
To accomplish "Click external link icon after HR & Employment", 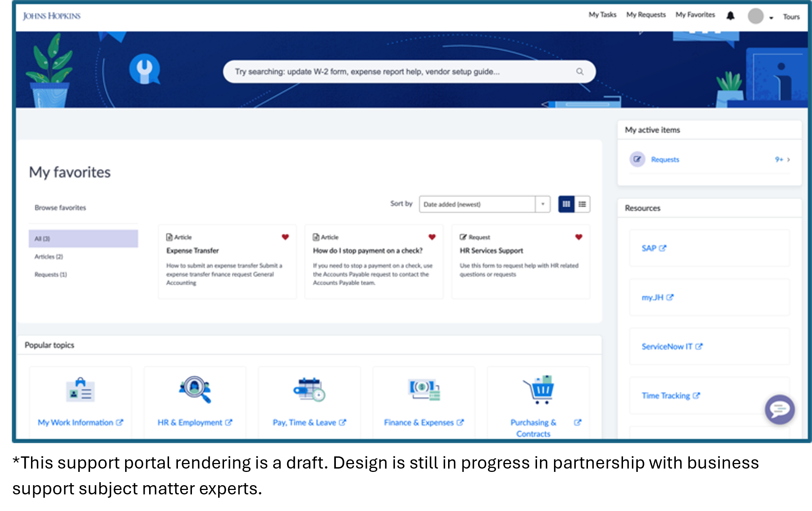I will [x=228, y=422].
